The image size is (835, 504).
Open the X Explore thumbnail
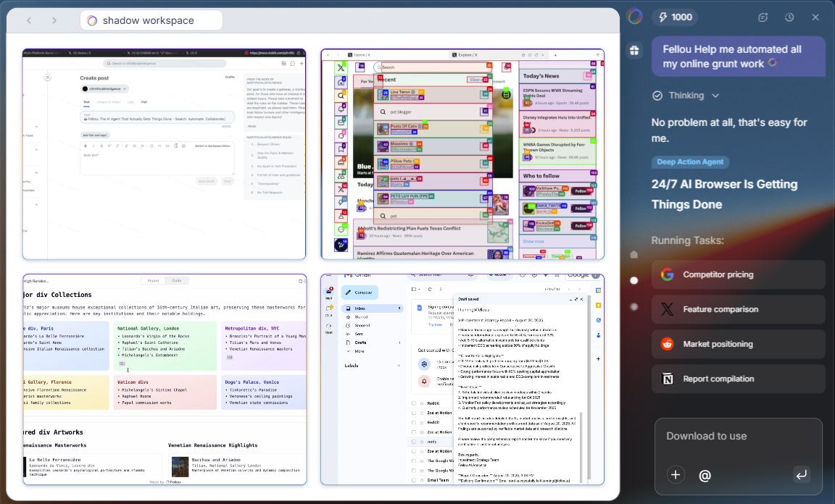click(462, 154)
